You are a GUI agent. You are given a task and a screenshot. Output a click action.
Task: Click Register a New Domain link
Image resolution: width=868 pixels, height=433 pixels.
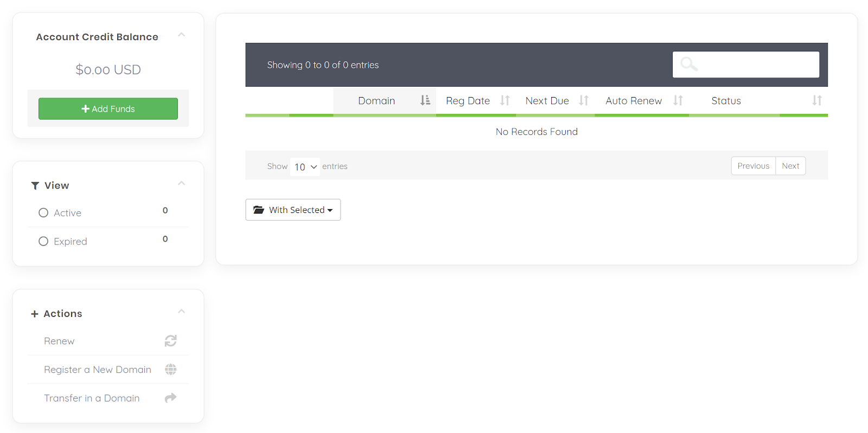98,370
